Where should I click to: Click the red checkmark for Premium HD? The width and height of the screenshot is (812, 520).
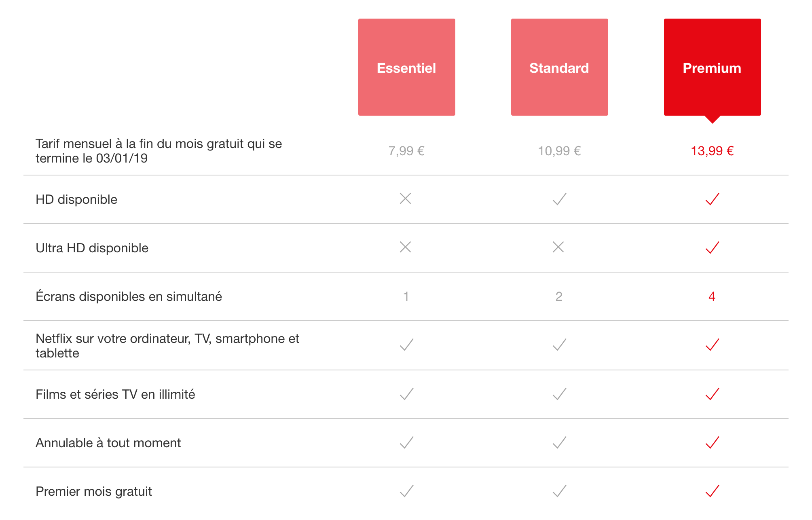tap(713, 199)
